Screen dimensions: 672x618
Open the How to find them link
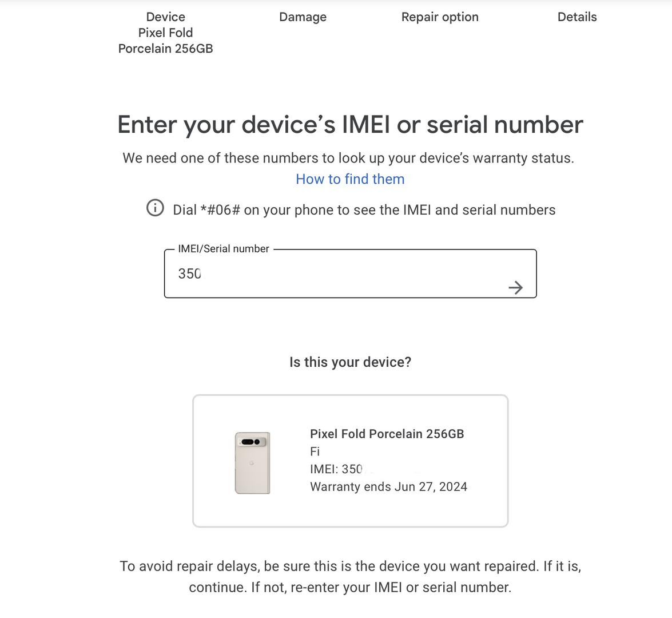tap(350, 179)
